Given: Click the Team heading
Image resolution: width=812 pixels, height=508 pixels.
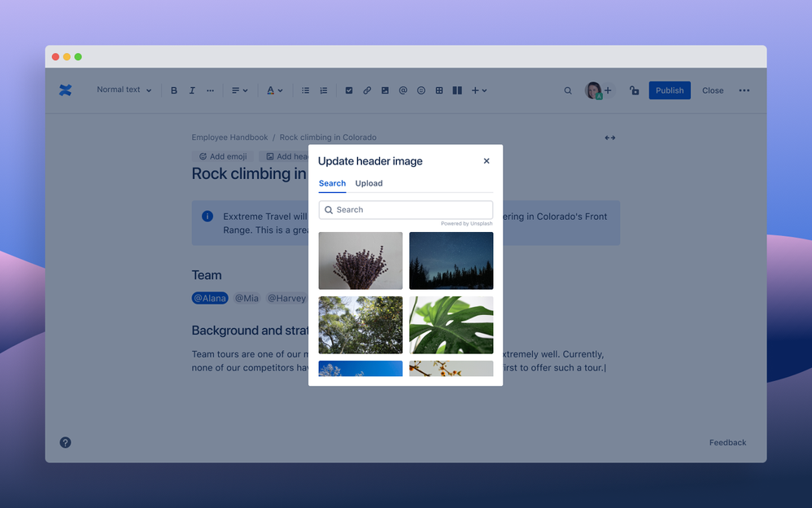Looking at the screenshot, I should click(207, 275).
